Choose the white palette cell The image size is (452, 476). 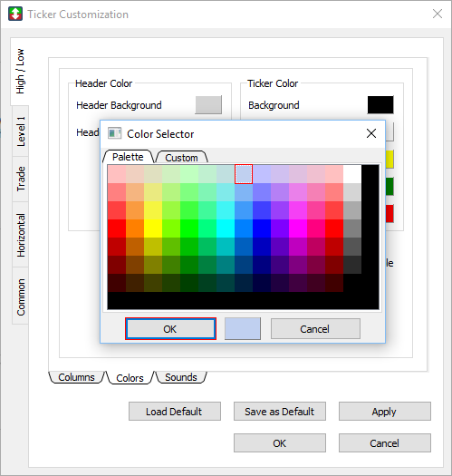[352, 174]
